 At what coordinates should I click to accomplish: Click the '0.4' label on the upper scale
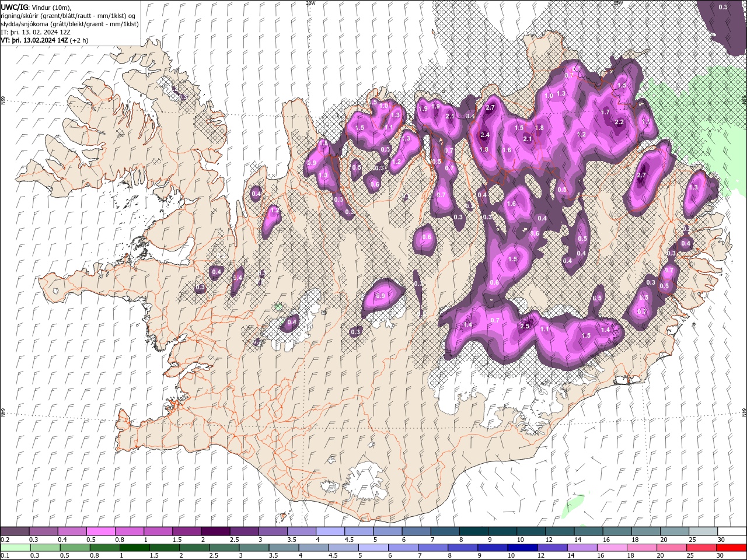point(62,540)
